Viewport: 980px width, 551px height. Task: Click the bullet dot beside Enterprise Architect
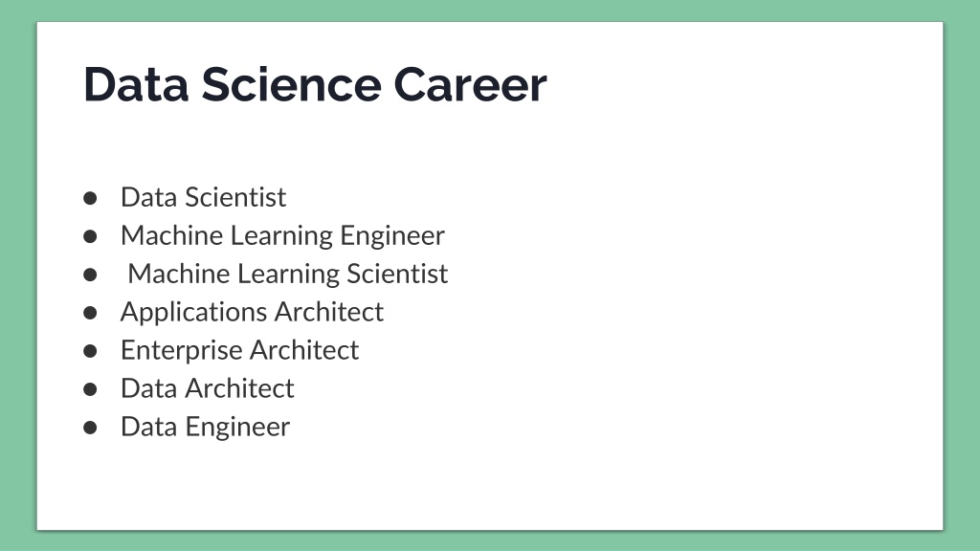90,352
